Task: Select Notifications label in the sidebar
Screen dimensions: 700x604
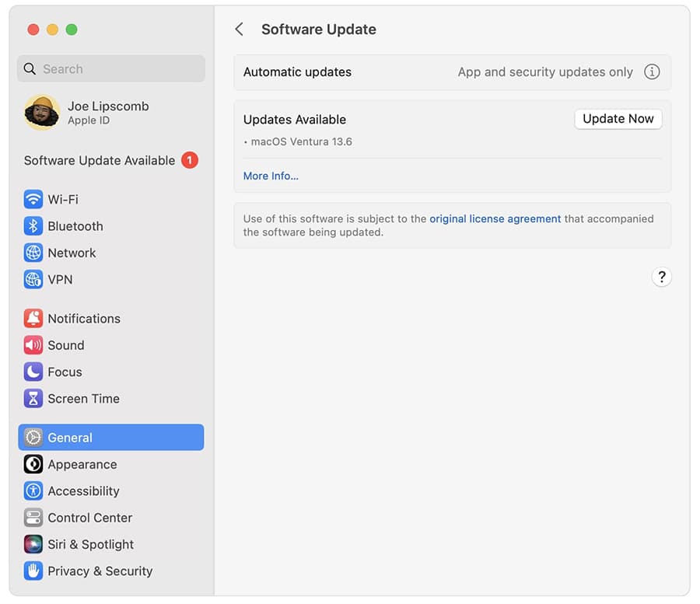Action: (x=84, y=319)
